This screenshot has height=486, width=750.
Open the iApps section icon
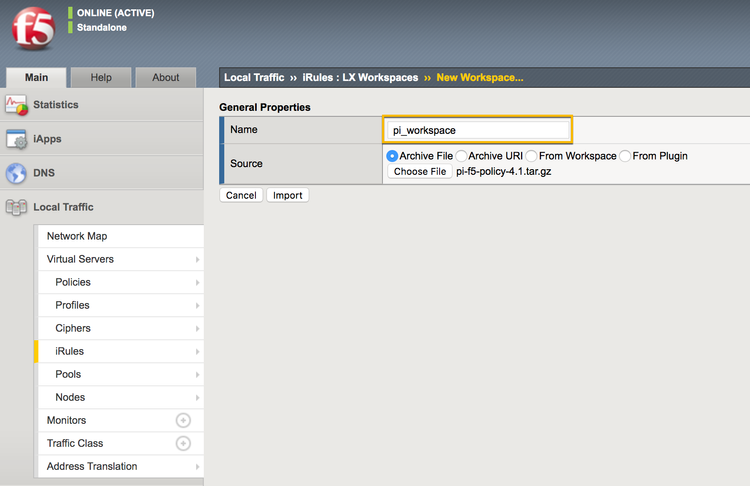(x=16, y=139)
